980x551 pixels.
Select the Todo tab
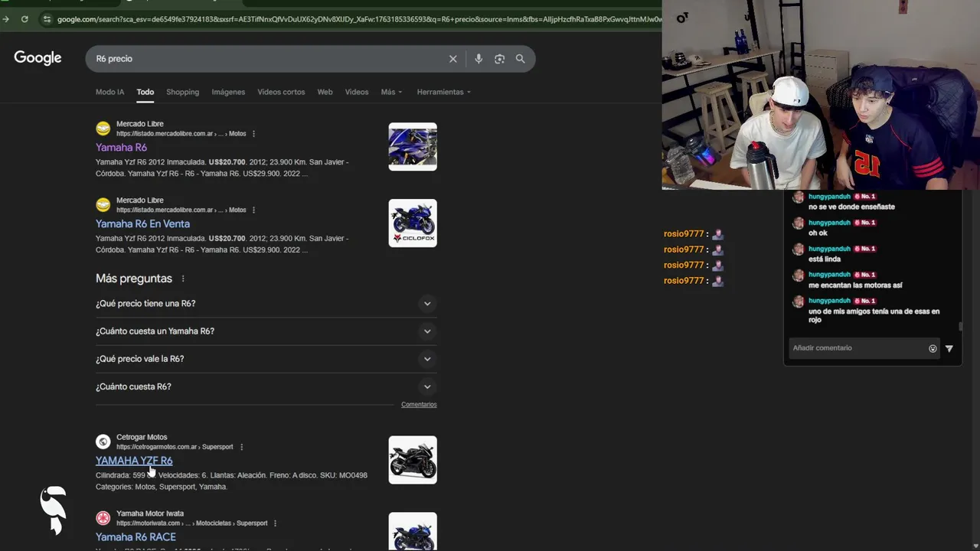pyautogui.click(x=145, y=92)
